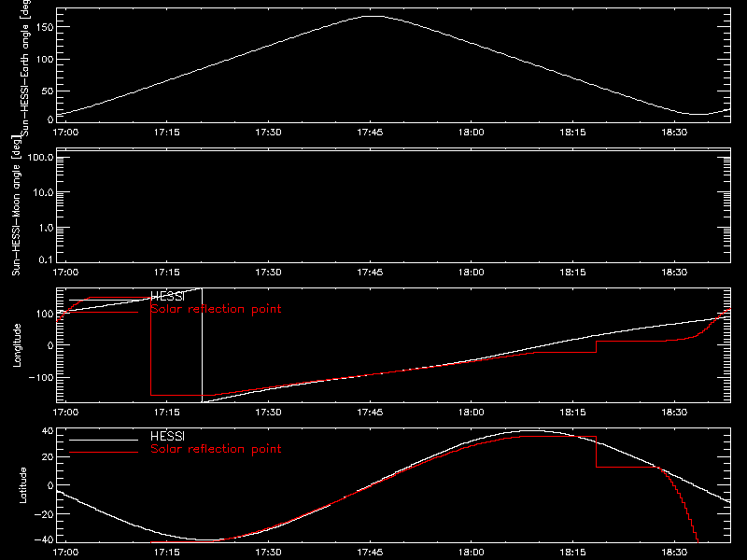Click the Sun-HESSI-Moon angle axis title
747x560 pixels.
(x=17, y=204)
